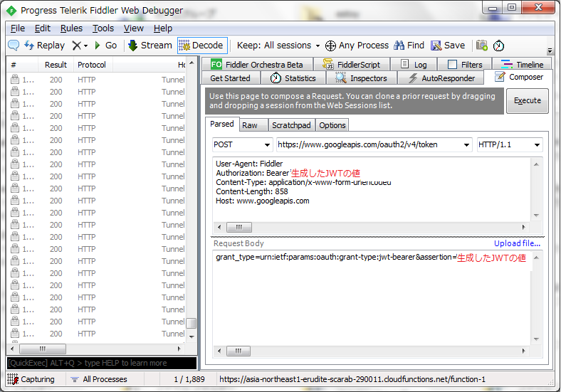This screenshot has width=561, height=392.
Task: Open the Edit menu
Action: point(42,28)
